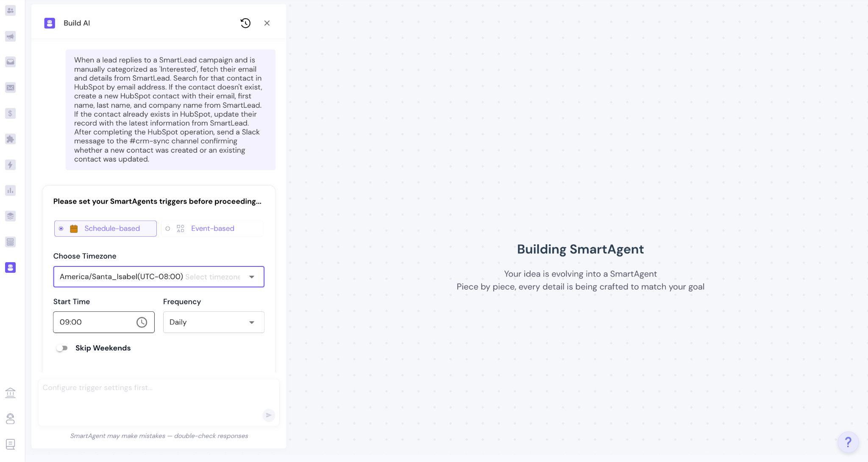868x462 pixels.
Task: Open the inbox tray sidebar icon
Action: pos(10,62)
